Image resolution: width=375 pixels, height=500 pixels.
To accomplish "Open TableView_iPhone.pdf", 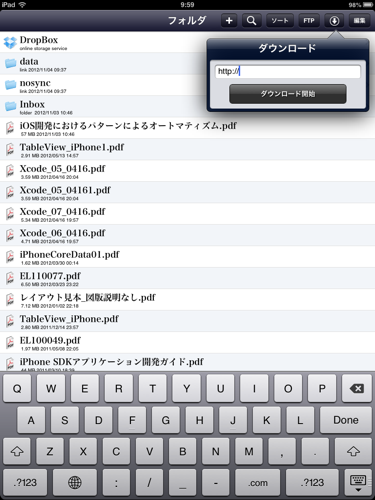I will 187,321.
